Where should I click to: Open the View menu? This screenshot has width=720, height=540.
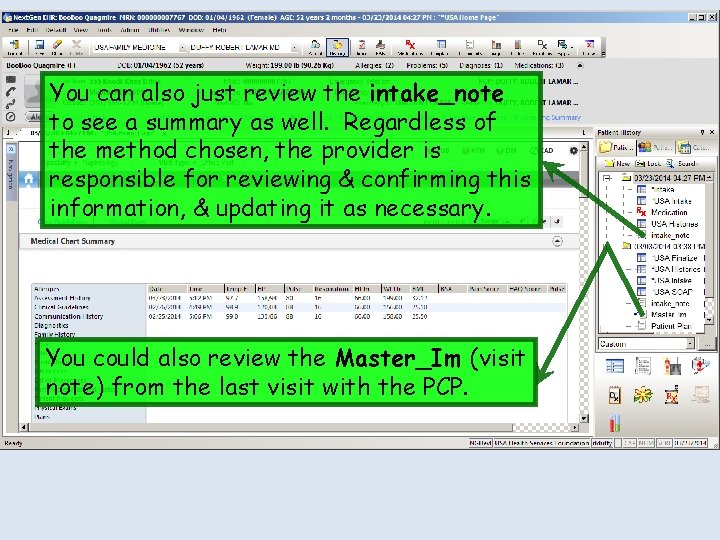click(x=80, y=30)
